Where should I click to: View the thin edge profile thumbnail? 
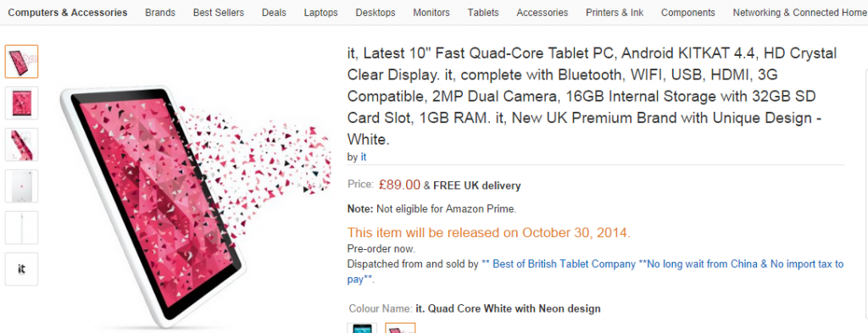pyautogui.click(x=21, y=227)
